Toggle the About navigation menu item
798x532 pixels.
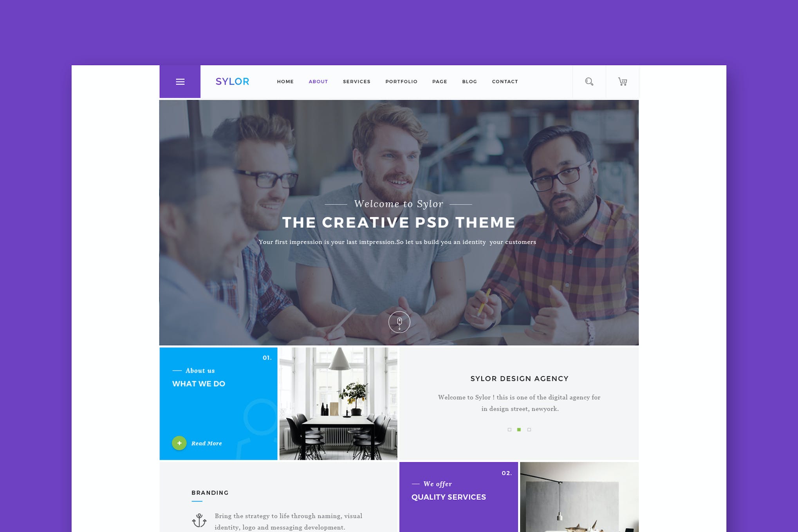tap(318, 82)
